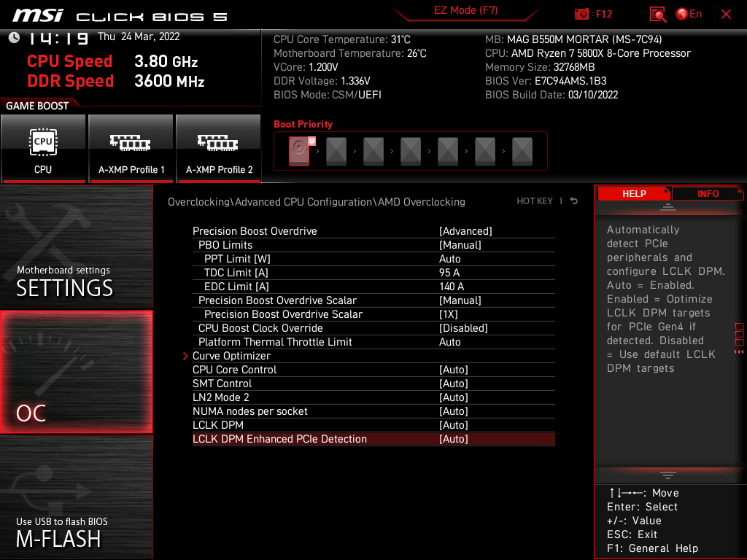
Task: Open the HOT KEY menu
Action: 535,201
